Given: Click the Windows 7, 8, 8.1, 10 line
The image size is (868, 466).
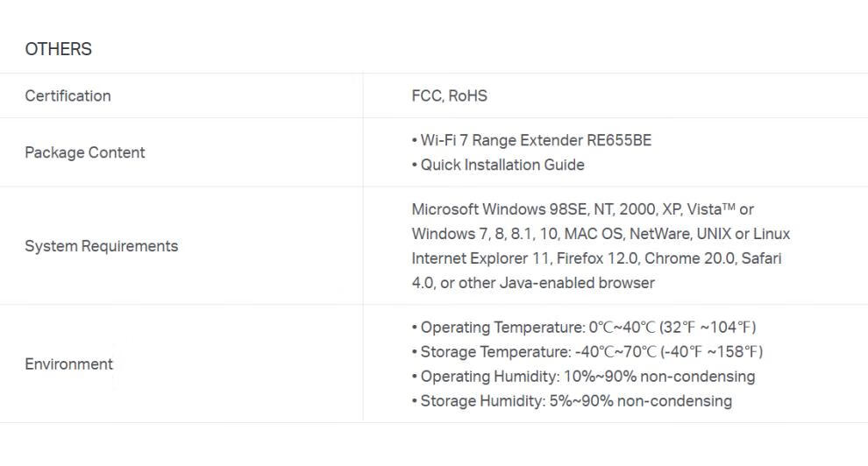Looking at the screenshot, I should point(601,234).
